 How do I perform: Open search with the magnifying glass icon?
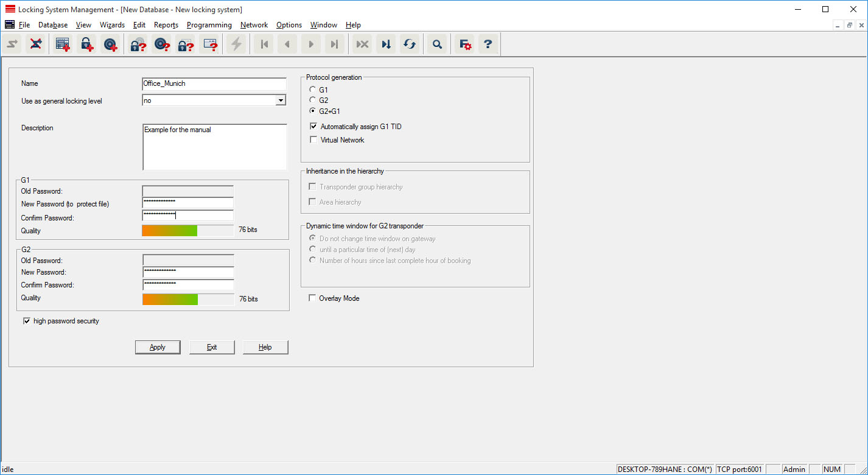(x=436, y=44)
